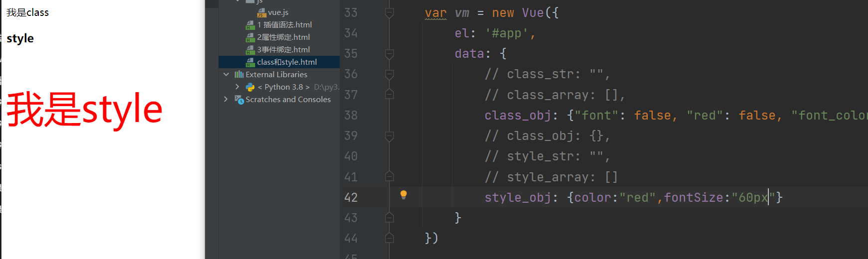Screen dimensions: 868x259
Task: Toggle fold end marker at line 37
Action: tap(390, 95)
